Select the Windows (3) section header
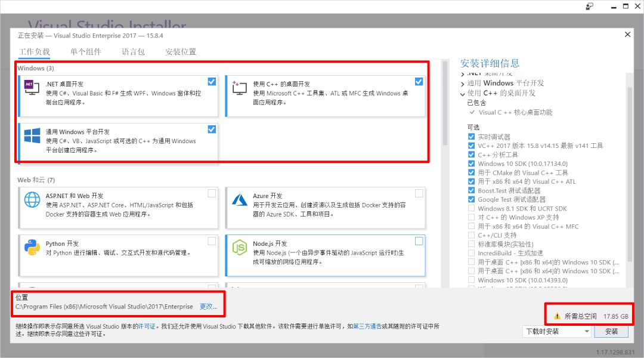 [36, 68]
